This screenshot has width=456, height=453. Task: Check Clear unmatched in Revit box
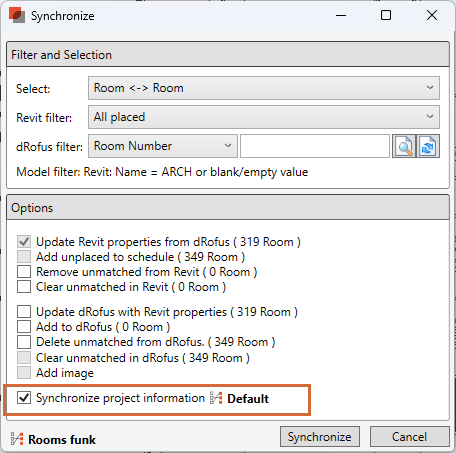click(x=24, y=287)
